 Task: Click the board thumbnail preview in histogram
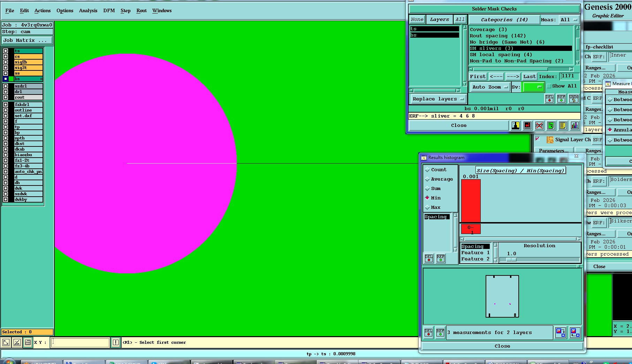pos(502,296)
